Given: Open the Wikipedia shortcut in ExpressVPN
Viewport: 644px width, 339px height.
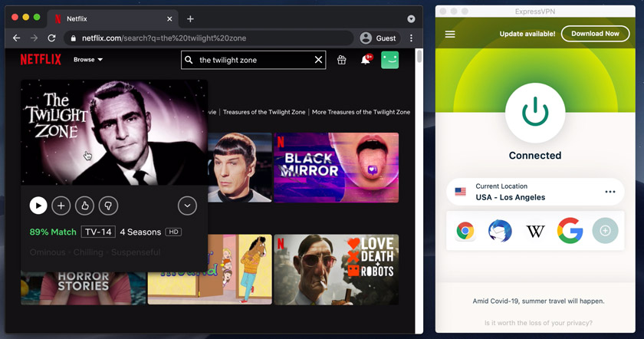Looking at the screenshot, I should [x=534, y=230].
